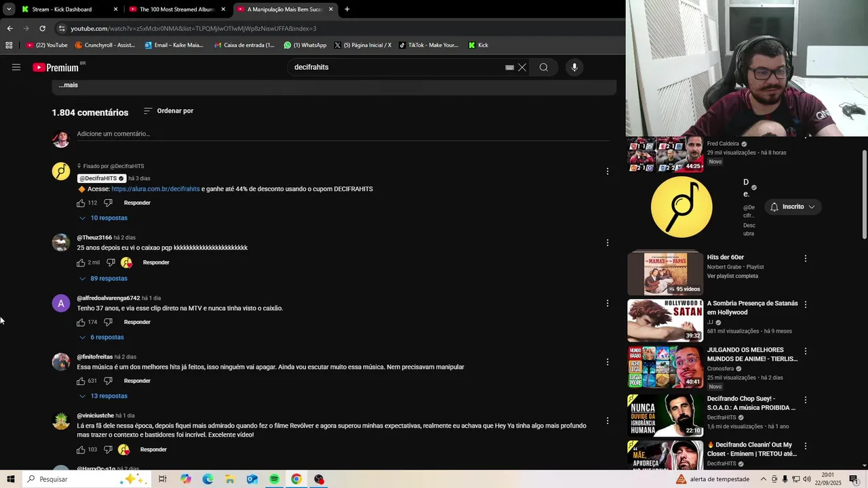Open the Crunchyroll bookmark
Viewport: 868px width, 488px height.
point(105,45)
